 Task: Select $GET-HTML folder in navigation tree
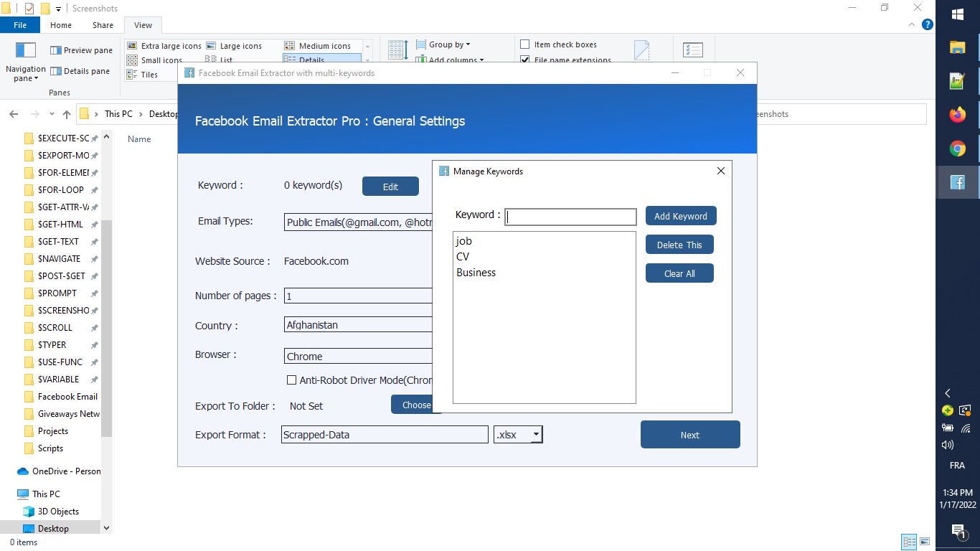click(x=60, y=225)
